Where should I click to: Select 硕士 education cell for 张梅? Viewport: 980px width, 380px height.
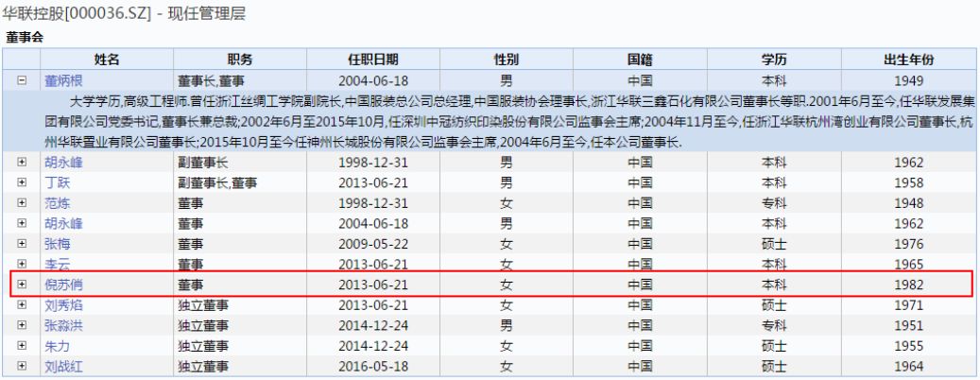click(774, 244)
